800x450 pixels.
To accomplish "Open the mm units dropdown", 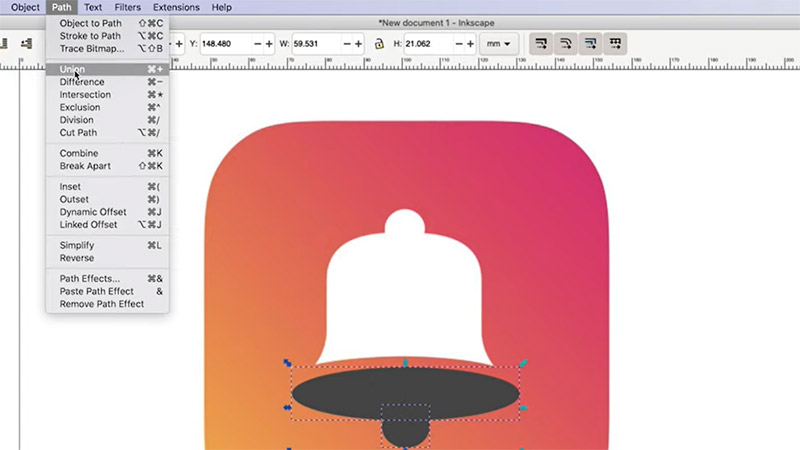I will 498,44.
